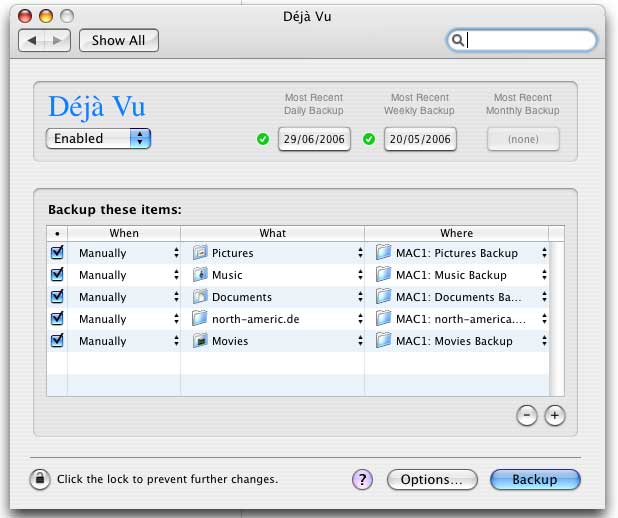The height and width of the screenshot is (518, 618).
Task: Click the purple help question mark button
Action: 362,480
